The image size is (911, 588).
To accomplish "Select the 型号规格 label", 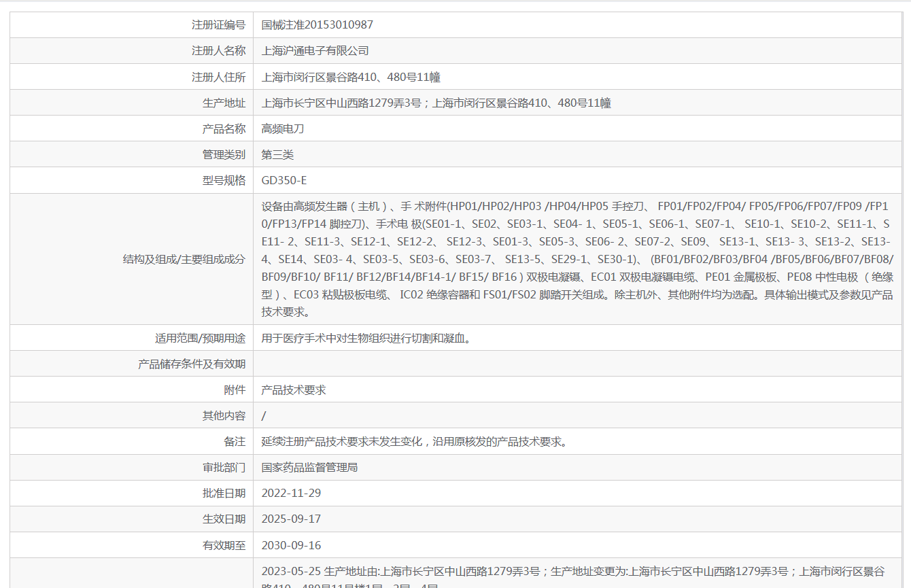I will (224, 180).
